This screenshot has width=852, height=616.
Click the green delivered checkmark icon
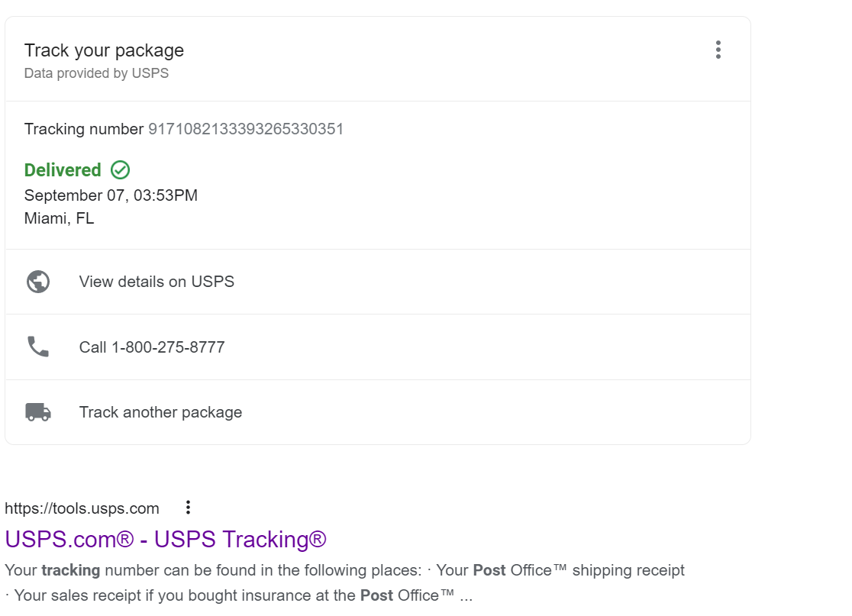(120, 169)
